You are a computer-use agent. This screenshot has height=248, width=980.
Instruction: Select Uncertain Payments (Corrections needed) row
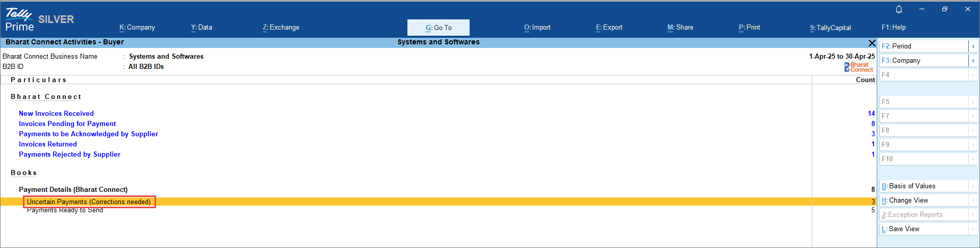[89, 202]
